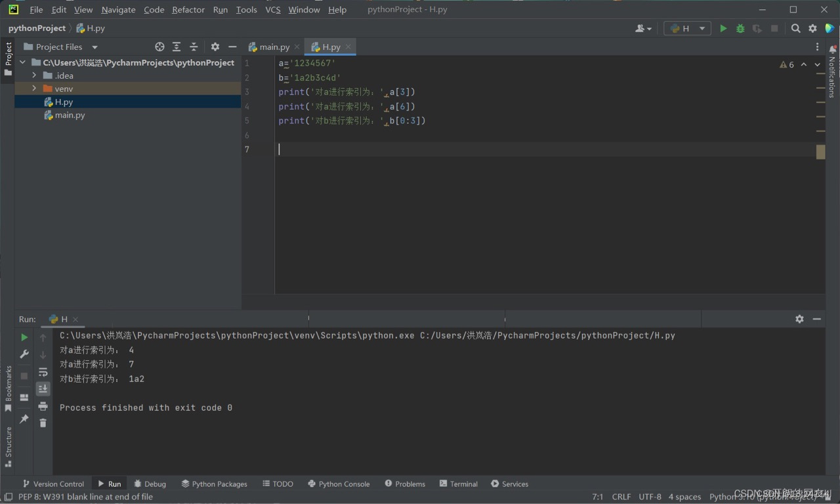Open project panel options gear

coord(215,47)
